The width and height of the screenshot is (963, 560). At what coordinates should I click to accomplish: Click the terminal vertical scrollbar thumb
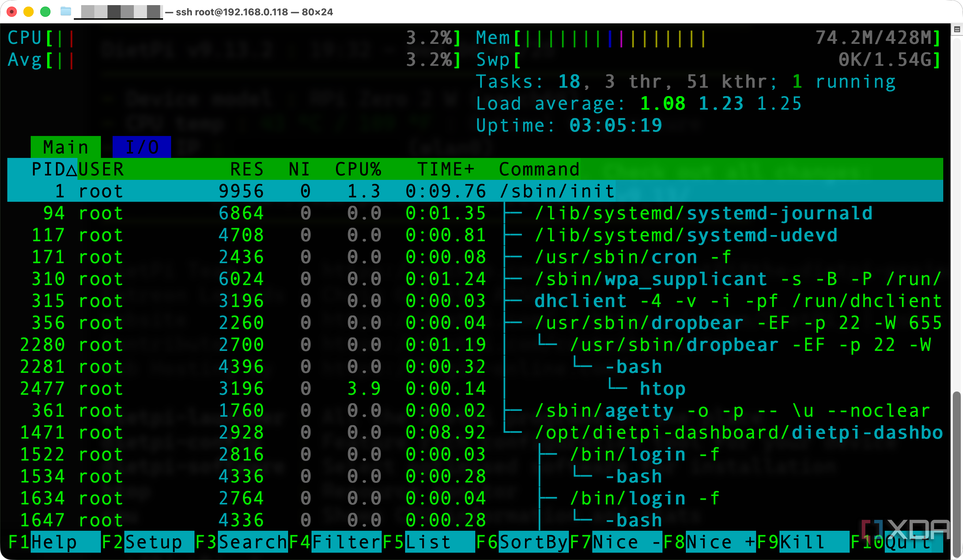pyautogui.click(x=957, y=474)
